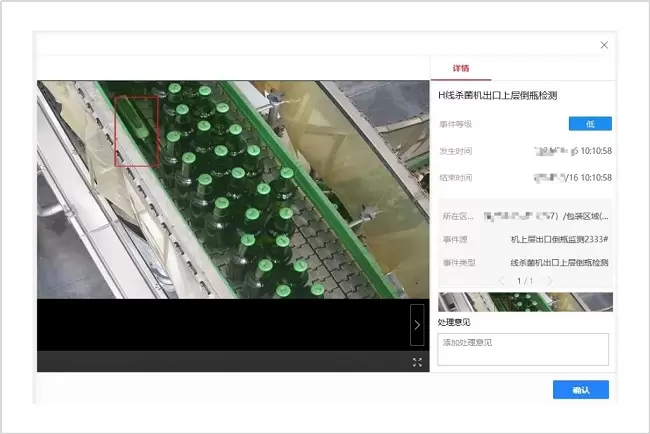Click the 所在区域 location value
This screenshot has height=434, width=650.
546,216
